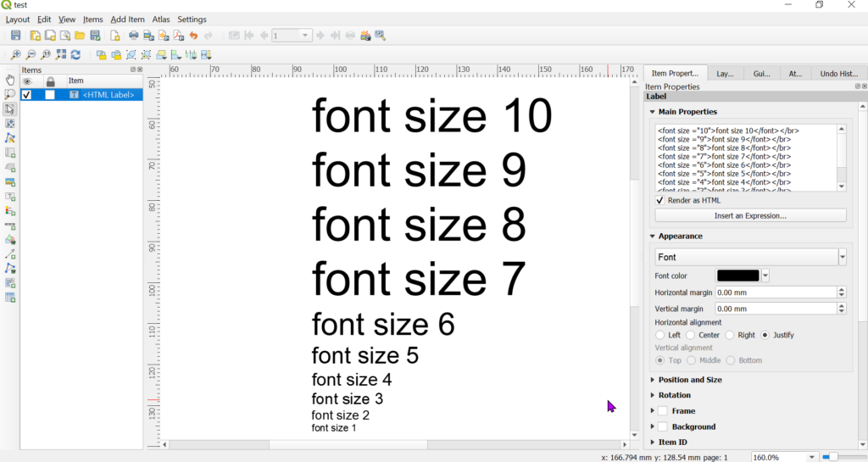868x462 pixels.
Task: Open the atlas page number combo box
Action: [292, 36]
